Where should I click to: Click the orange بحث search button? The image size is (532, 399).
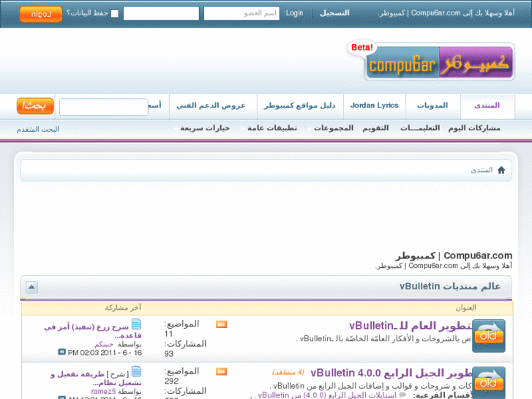pos(35,106)
